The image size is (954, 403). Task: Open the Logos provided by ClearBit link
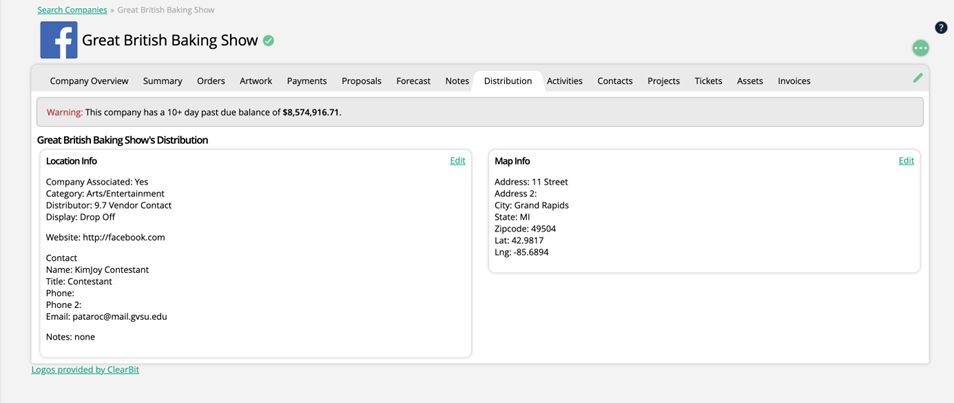coord(85,370)
